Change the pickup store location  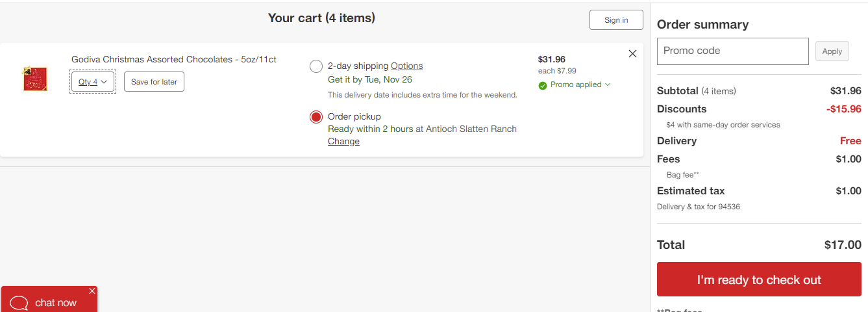coord(343,141)
